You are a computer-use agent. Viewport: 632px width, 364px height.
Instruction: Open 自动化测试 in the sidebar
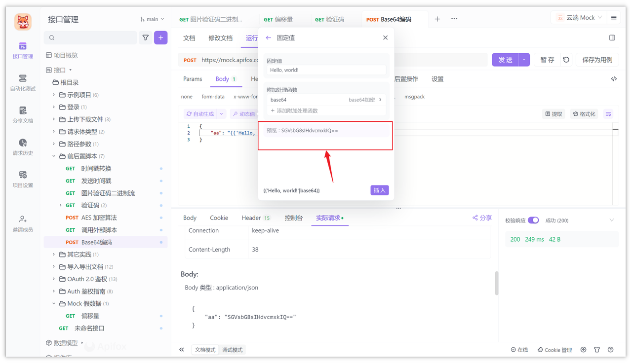pos(23,83)
